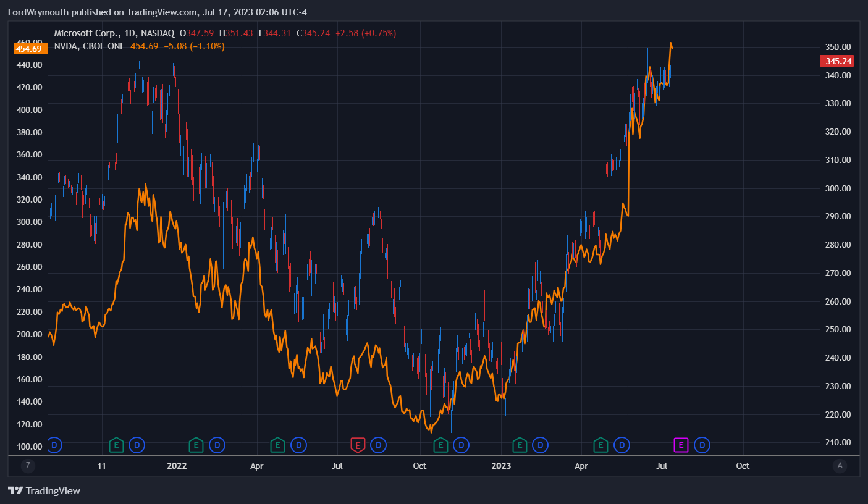The image size is (868, 504).
Task: Click the 350.00 right price scale value
Action: 839,47
